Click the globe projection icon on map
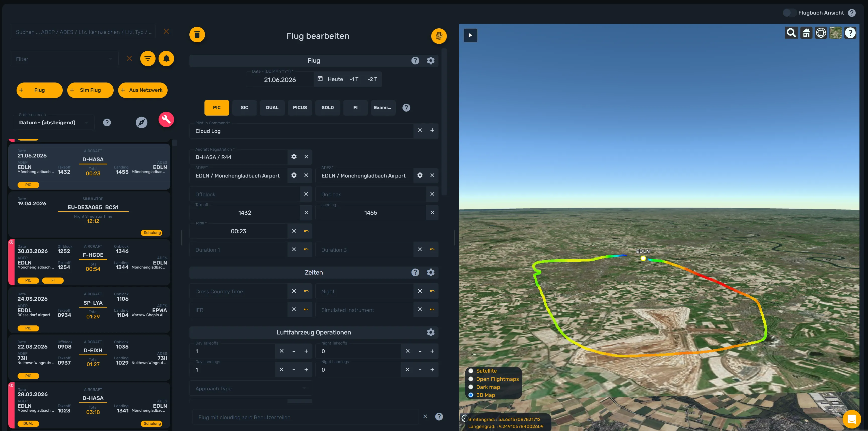This screenshot has width=868, height=431. [821, 33]
